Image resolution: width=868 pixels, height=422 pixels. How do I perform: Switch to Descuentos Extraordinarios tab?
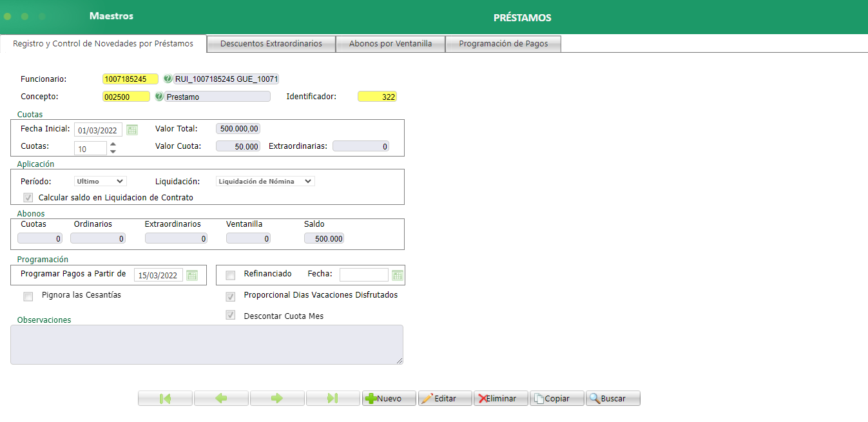click(x=271, y=44)
